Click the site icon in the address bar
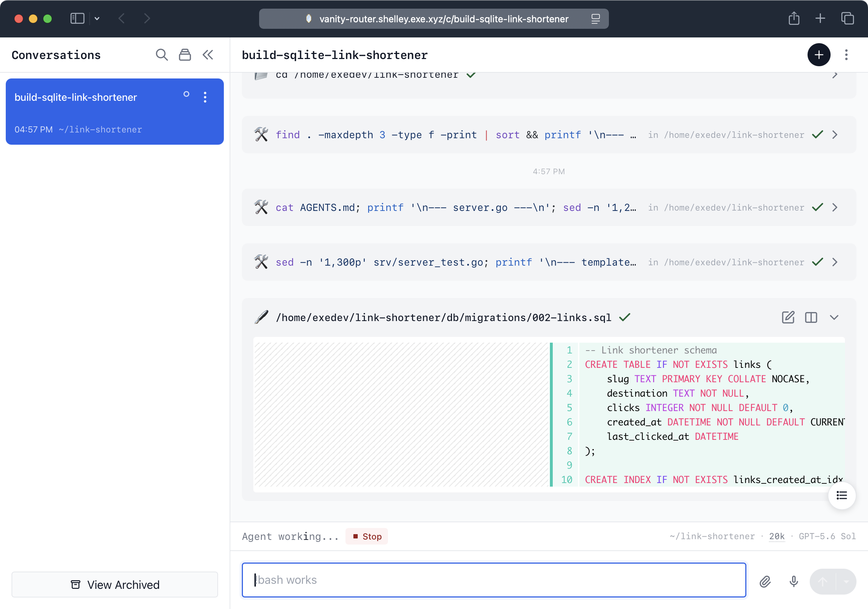This screenshot has height=609, width=868. pos(308,18)
